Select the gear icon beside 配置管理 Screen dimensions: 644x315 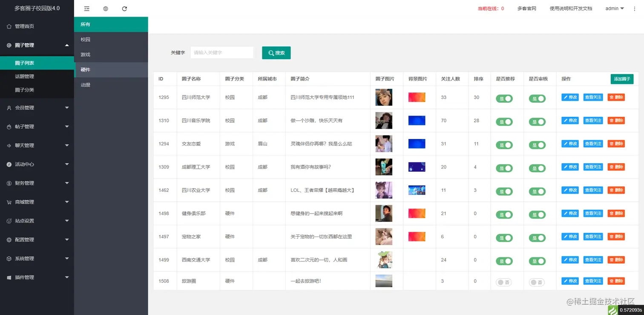coord(9,240)
